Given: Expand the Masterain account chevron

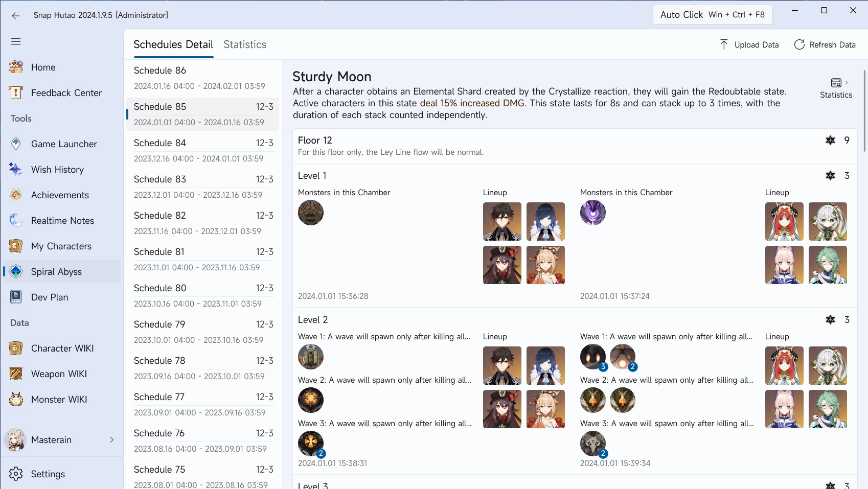Looking at the screenshot, I should pos(111,440).
